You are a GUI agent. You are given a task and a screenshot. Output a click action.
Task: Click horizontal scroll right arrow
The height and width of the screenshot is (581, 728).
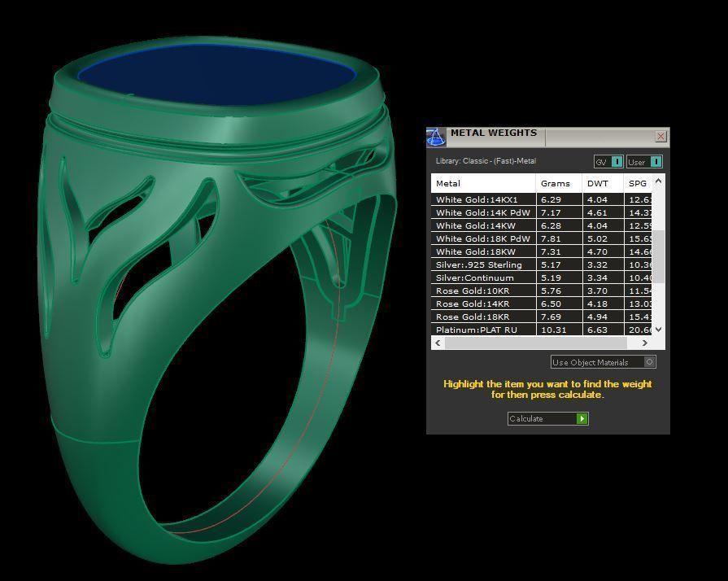click(645, 343)
